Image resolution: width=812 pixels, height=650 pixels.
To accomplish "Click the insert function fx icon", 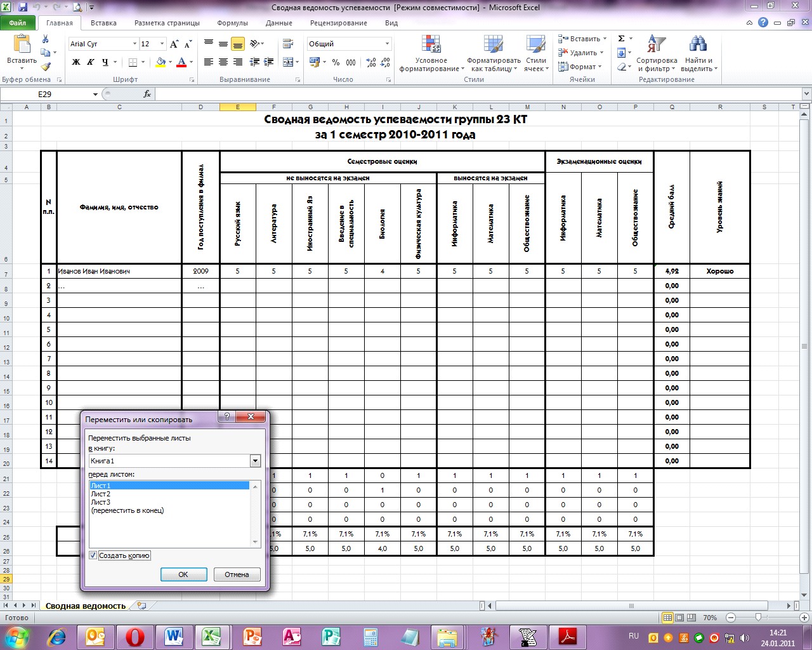I will tap(147, 94).
